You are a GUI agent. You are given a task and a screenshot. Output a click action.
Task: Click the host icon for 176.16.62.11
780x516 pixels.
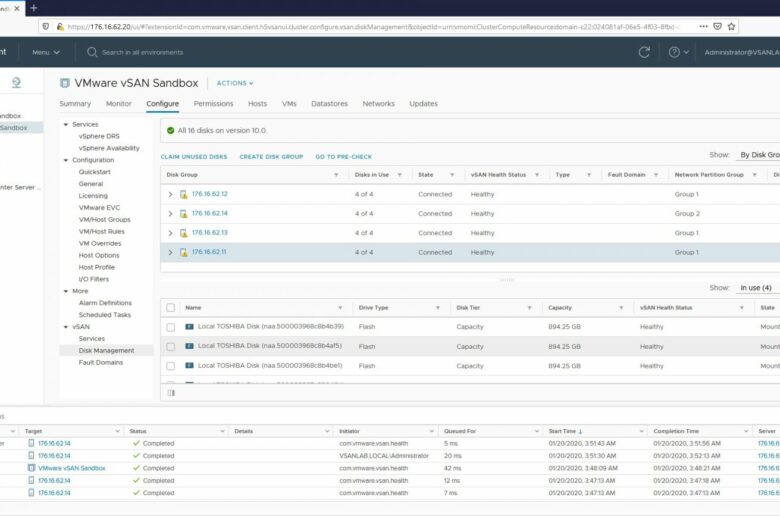click(x=184, y=252)
